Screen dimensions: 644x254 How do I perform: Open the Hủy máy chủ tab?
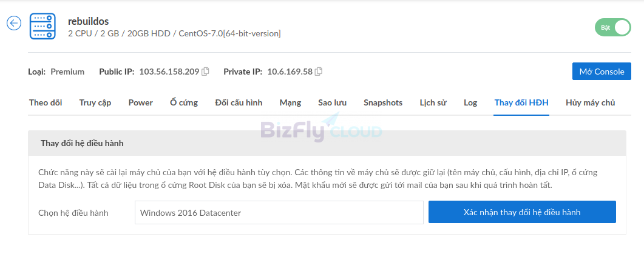pos(590,102)
